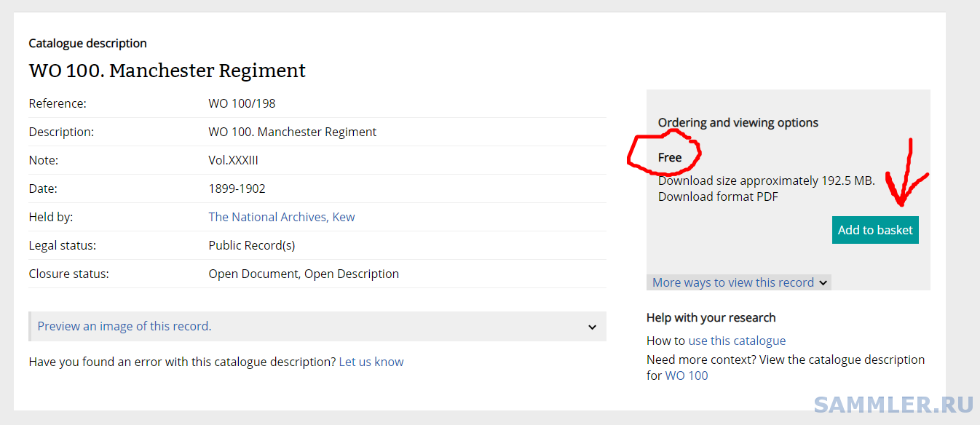The height and width of the screenshot is (425, 980).
Task: Click the 'Add to basket' button
Action: pyautogui.click(x=874, y=230)
